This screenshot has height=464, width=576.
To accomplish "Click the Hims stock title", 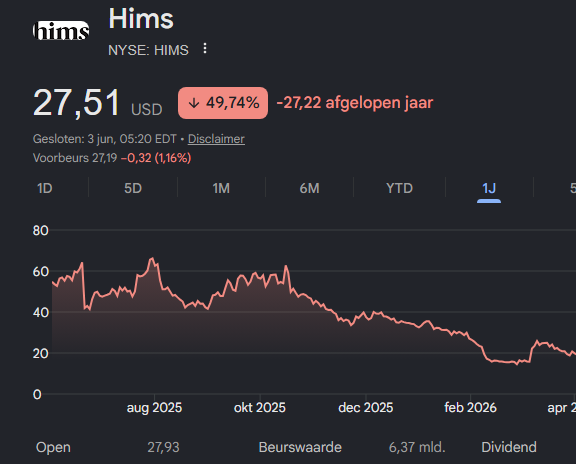I will (x=141, y=19).
